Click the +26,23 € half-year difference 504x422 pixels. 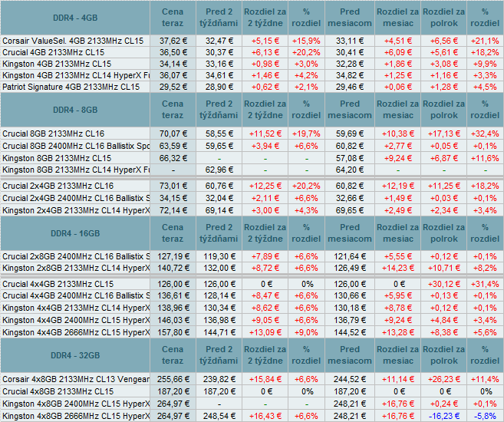(x=444, y=379)
